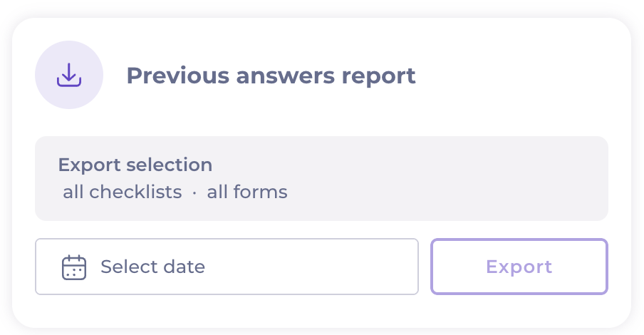Click the word 'Previous' in the title

[177, 76]
